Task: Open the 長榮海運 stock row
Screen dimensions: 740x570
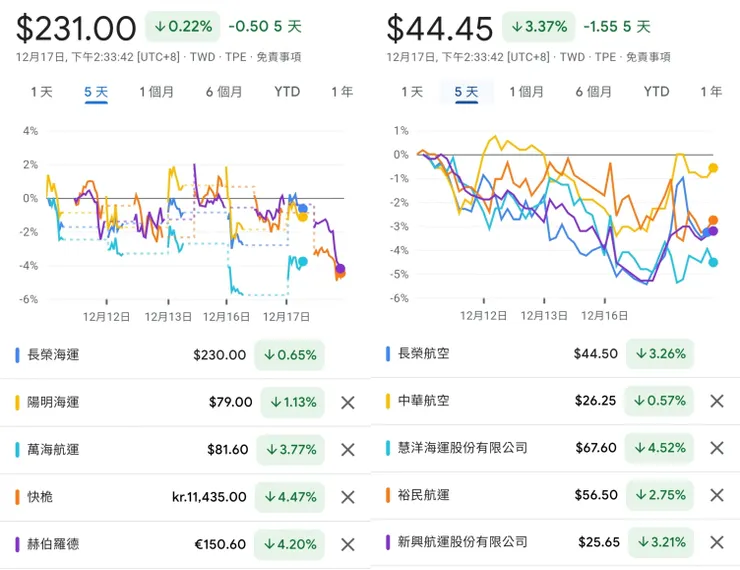Action: tap(185, 355)
